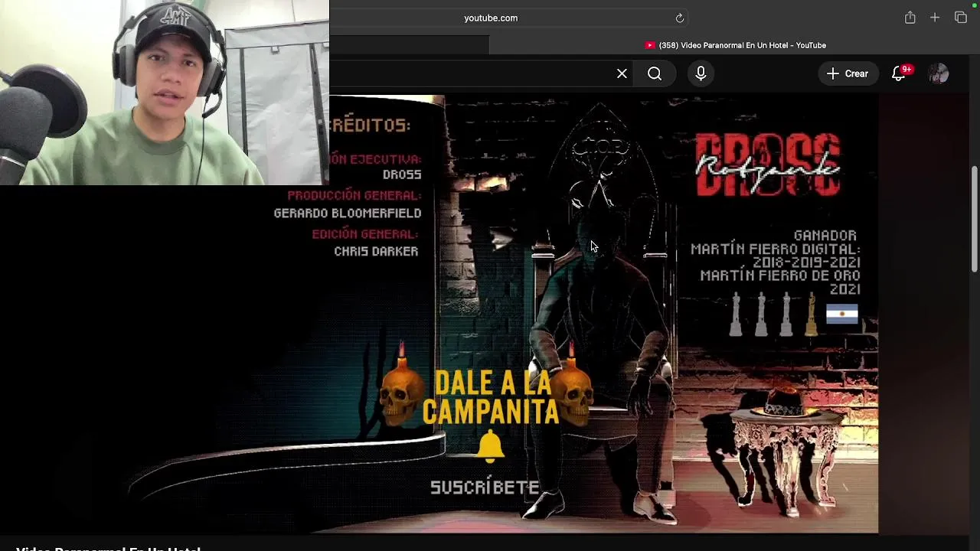Click the youtube.com address field

(x=490, y=18)
